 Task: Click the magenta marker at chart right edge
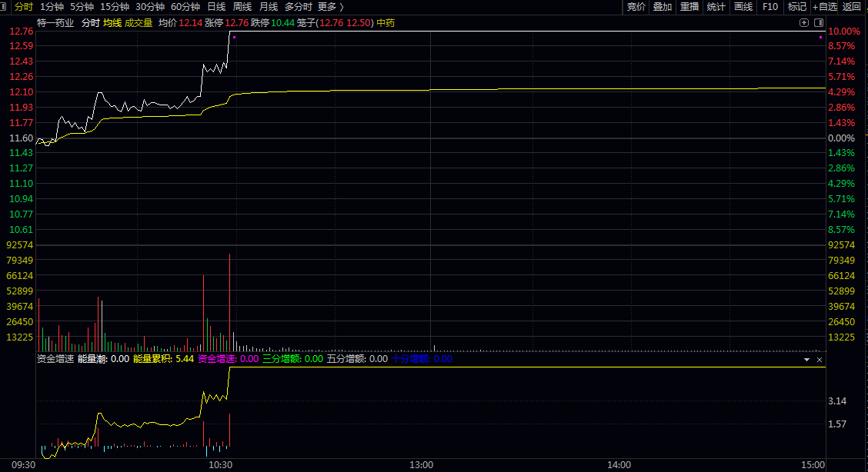[x=820, y=37]
